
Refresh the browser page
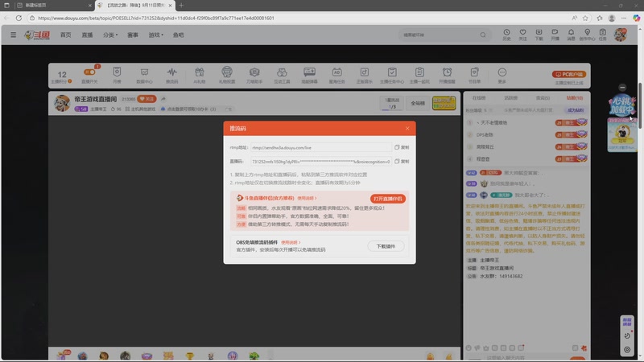19,18
